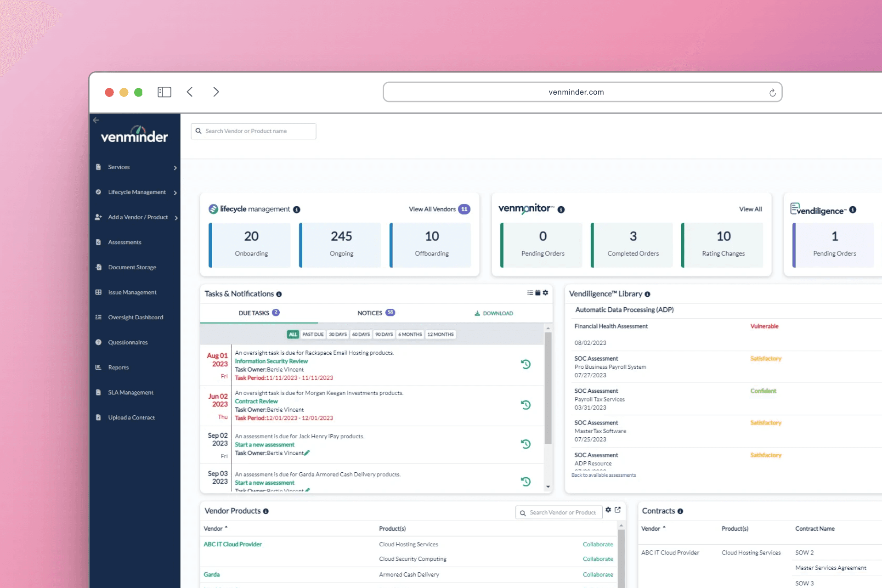Image resolution: width=882 pixels, height=588 pixels.
Task: Enable the PAST DUE task filter
Action: point(313,334)
